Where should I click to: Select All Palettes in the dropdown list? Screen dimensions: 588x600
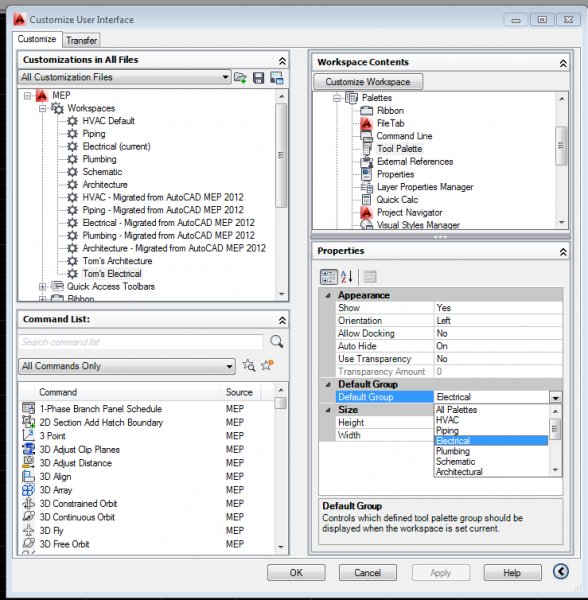(x=491, y=410)
